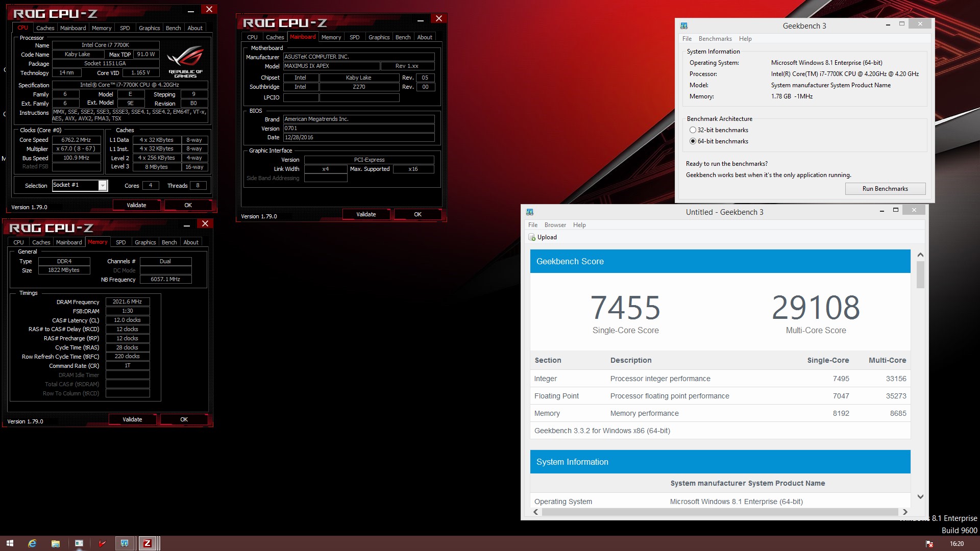
Task: Open the CPU tab in the Memory window
Action: coord(18,242)
